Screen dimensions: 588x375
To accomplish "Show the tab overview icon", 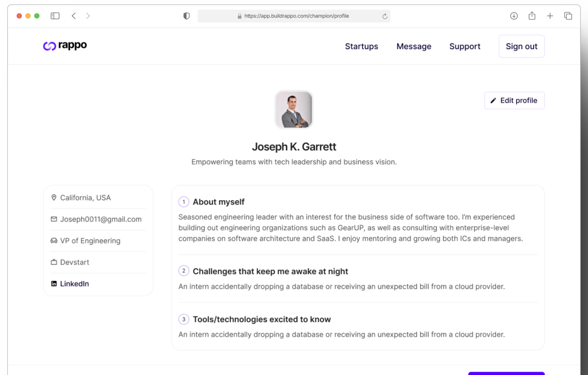I will pos(568,16).
